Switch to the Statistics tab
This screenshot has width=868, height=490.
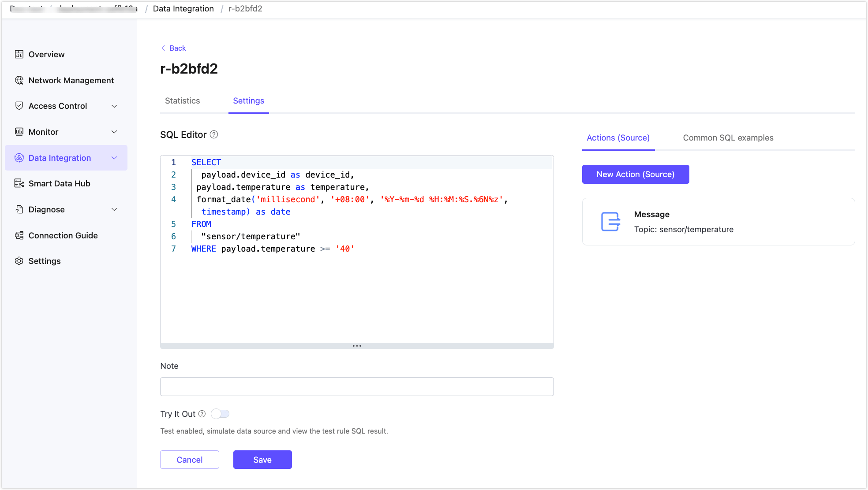[182, 101]
